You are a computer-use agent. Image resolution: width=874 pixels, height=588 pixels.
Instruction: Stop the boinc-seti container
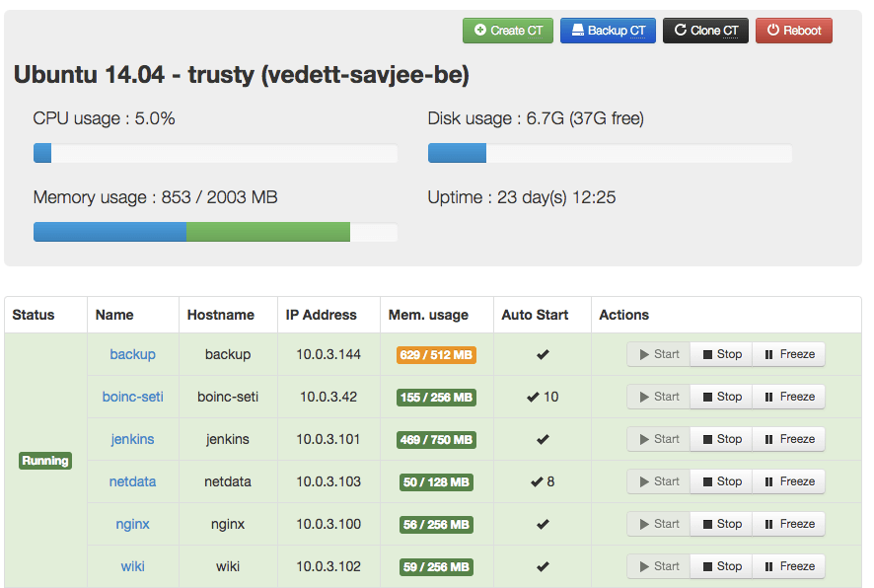(721, 397)
